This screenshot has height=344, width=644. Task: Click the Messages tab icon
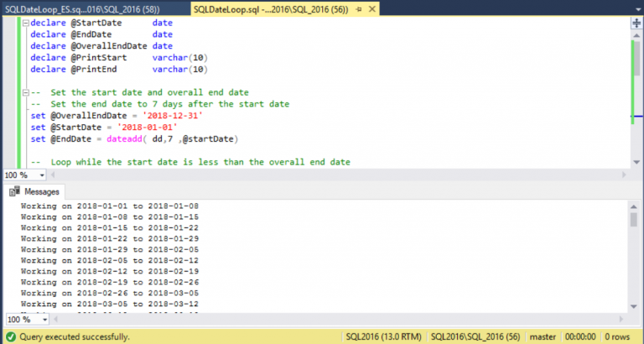click(x=13, y=191)
